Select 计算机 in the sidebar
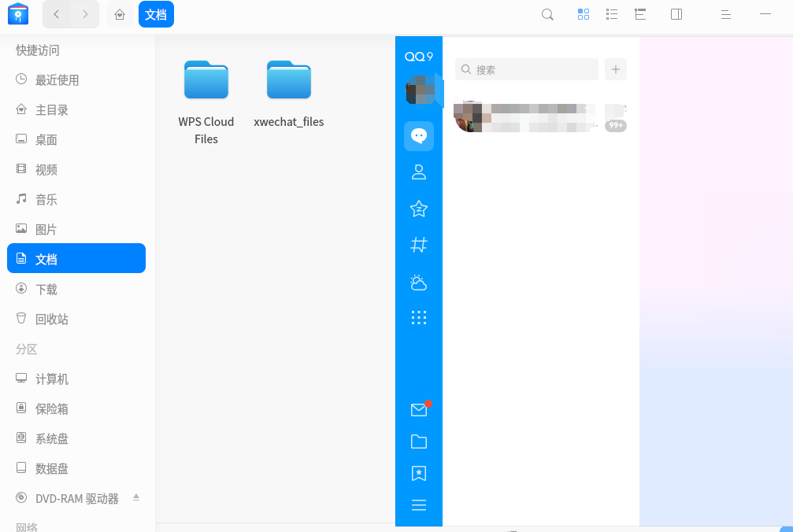The height and width of the screenshot is (532, 793). point(76,379)
